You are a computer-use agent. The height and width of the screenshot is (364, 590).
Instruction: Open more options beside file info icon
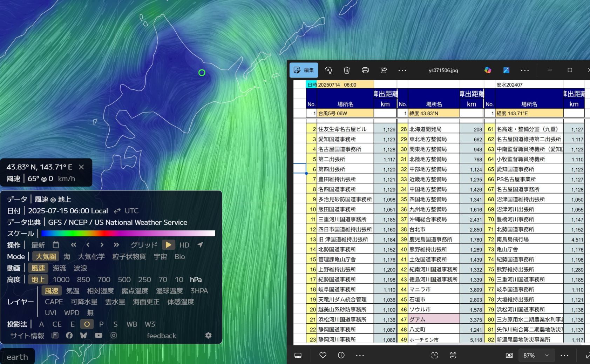pyautogui.click(x=360, y=355)
